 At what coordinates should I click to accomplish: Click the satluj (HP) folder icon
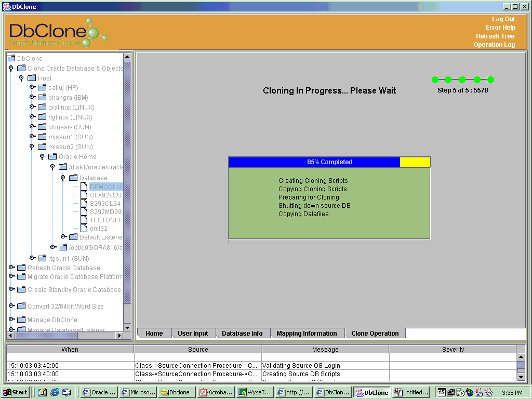(x=42, y=87)
